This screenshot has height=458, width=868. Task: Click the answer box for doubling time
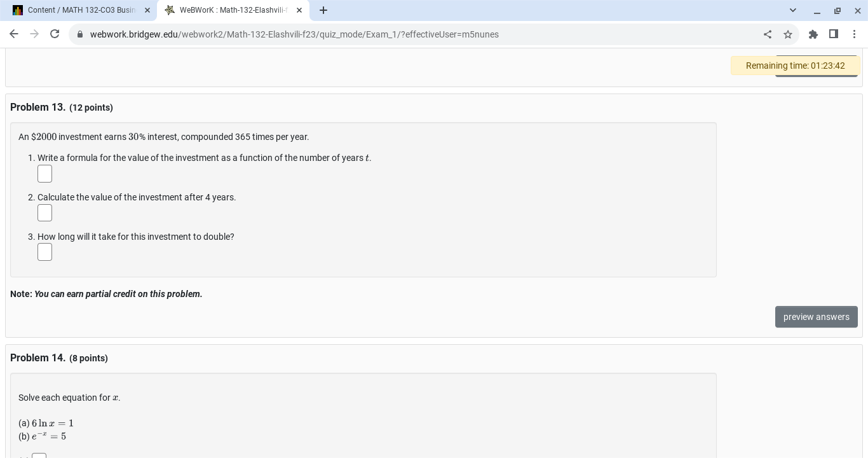pyautogui.click(x=44, y=252)
